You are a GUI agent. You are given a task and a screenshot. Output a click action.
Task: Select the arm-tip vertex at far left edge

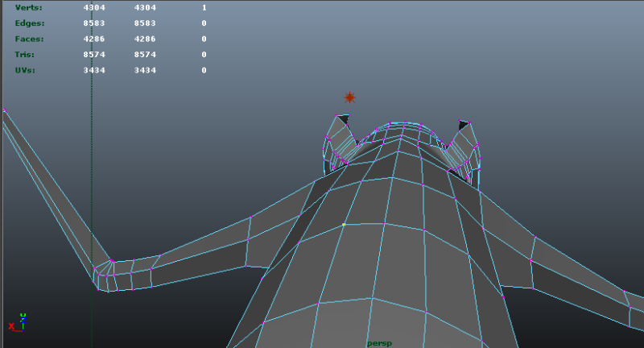click(4, 110)
